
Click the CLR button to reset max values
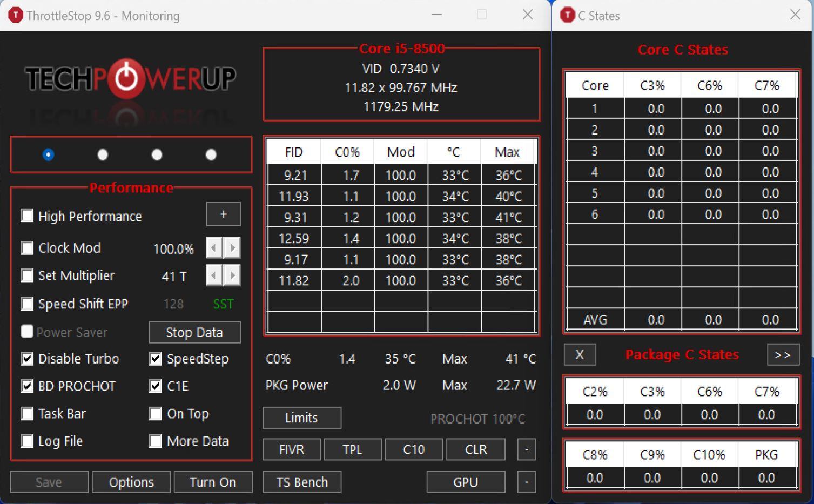476,449
